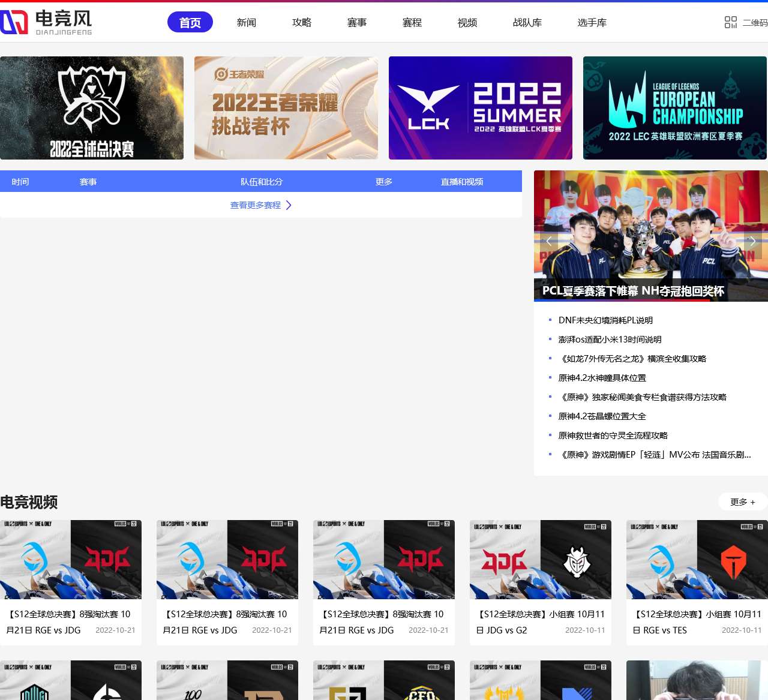Click title 【S12全球总决赛】小组赛 10月11日 JDG vs G2
This screenshot has height=700, width=768.
541,622
